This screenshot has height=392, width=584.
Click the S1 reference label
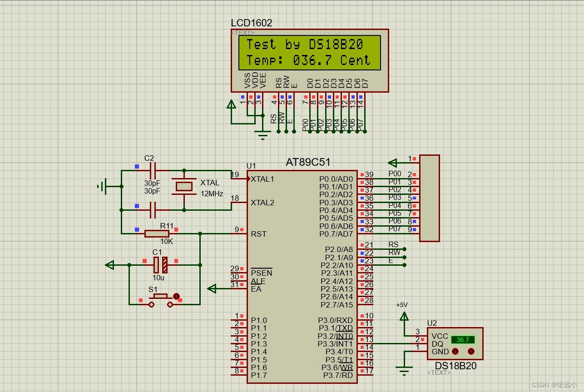[x=153, y=289]
